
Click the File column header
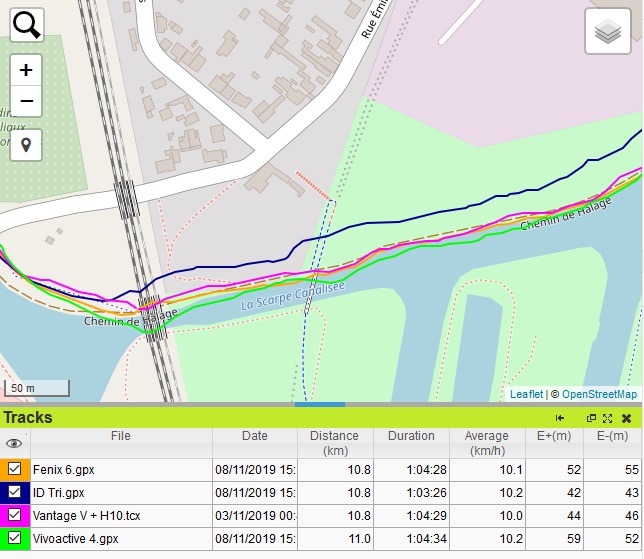point(120,436)
